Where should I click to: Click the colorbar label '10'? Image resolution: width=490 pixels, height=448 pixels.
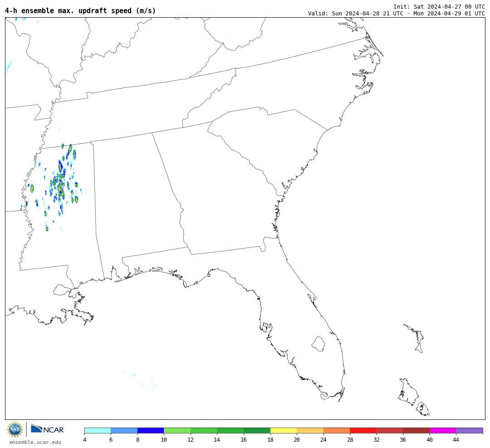tap(164, 439)
